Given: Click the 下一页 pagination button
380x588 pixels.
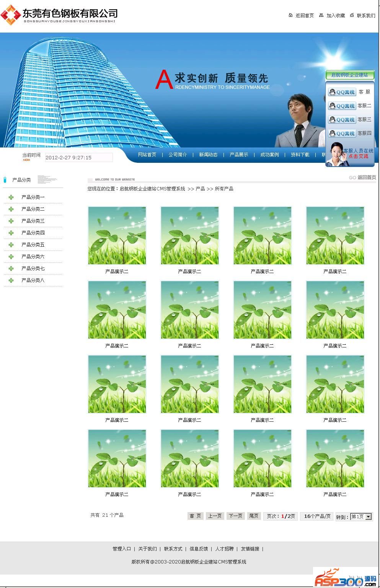Looking at the screenshot, I should tap(235, 516).
